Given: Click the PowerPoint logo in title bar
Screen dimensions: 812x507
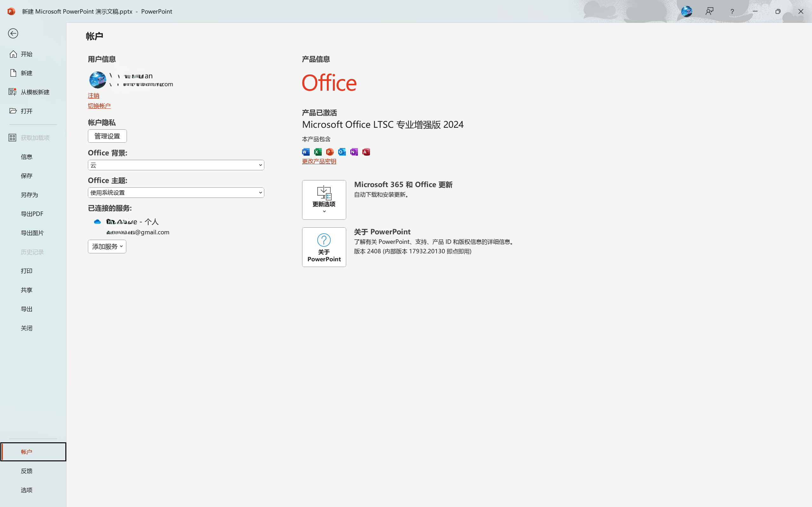Looking at the screenshot, I should tap(11, 11).
